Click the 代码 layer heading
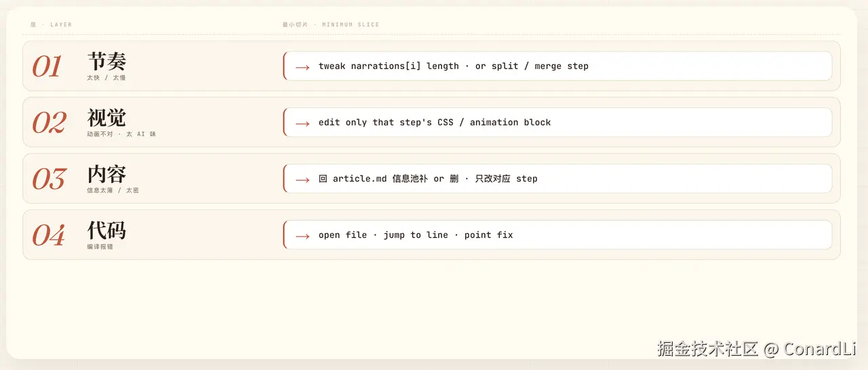The height and width of the screenshot is (370, 868). point(106,230)
